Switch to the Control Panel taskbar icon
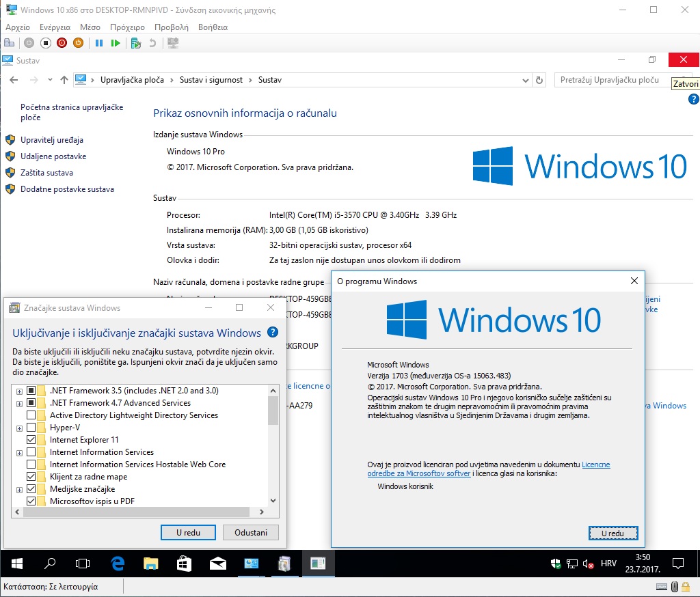This screenshot has height=597, width=700. pos(252,564)
